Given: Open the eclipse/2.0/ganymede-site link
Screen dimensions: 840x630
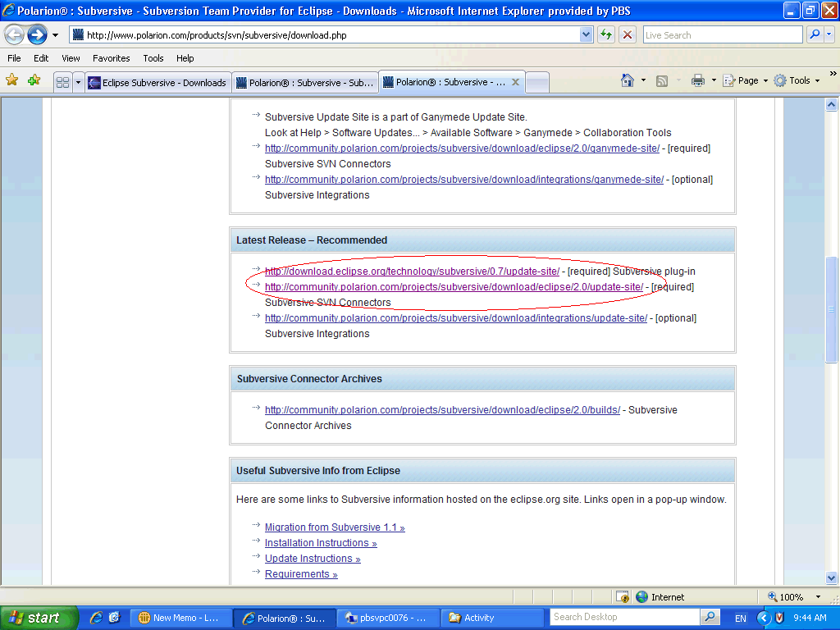Looking at the screenshot, I should point(462,148).
